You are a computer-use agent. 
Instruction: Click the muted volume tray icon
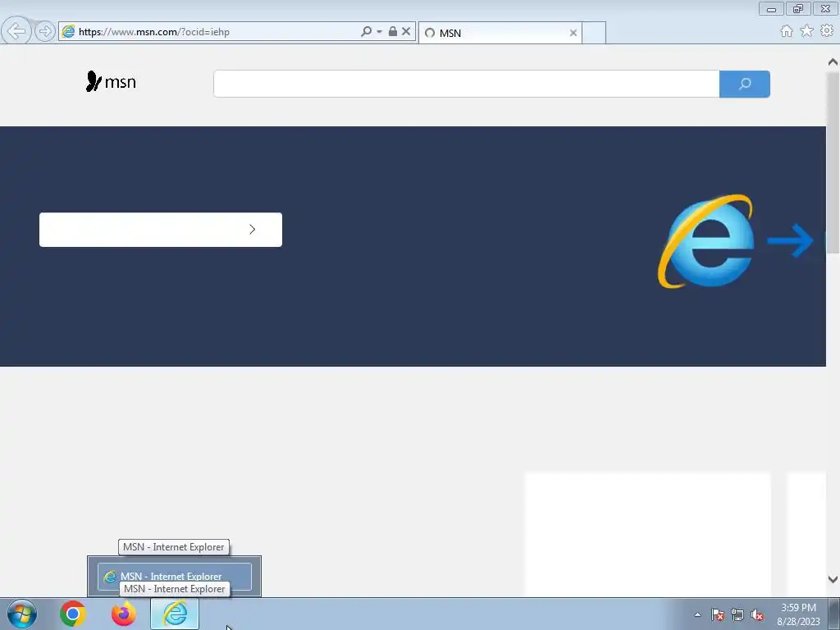[757, 614]
